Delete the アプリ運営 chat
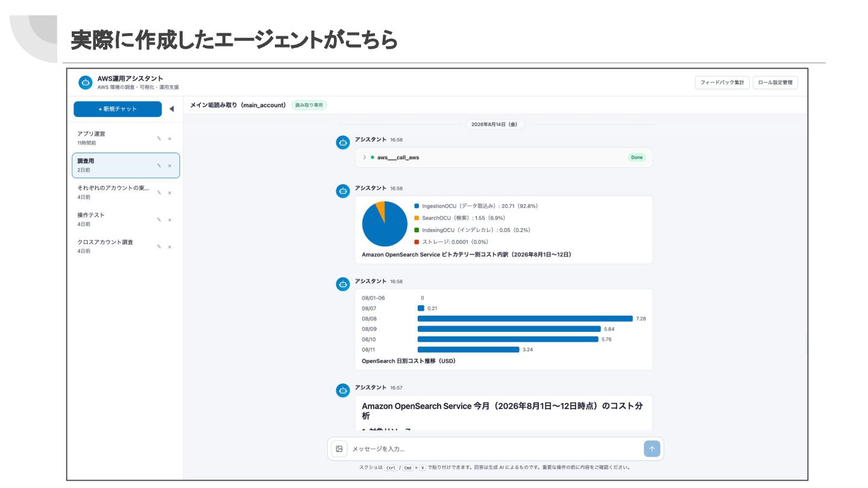 coord(169,139)
